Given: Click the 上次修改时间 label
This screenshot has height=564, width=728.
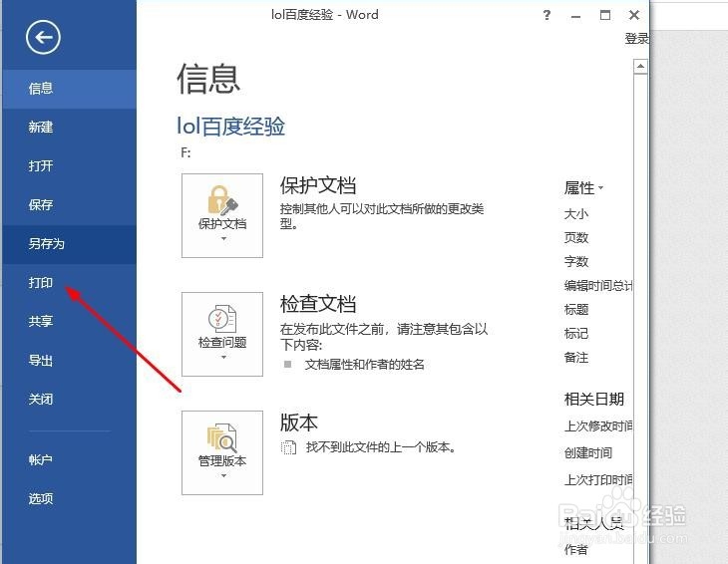Looking at the screenshot, I should (x=598, y=426).
